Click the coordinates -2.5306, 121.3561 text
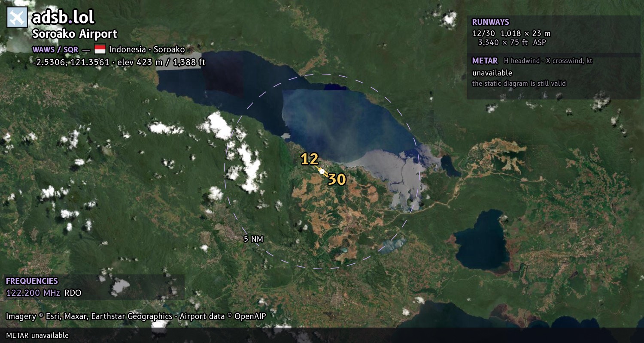This screenshot has height=343, width=644. tap(71, 62)
